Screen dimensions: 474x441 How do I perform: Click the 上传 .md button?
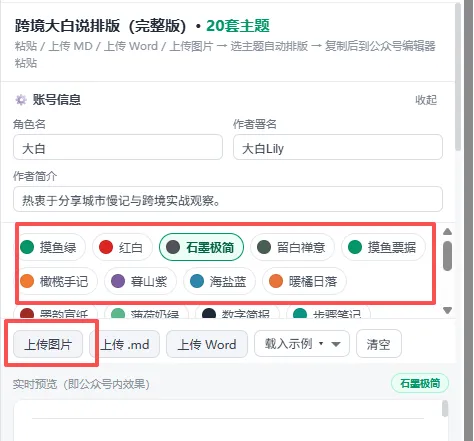pyautogui.click(x=125, y=344)
